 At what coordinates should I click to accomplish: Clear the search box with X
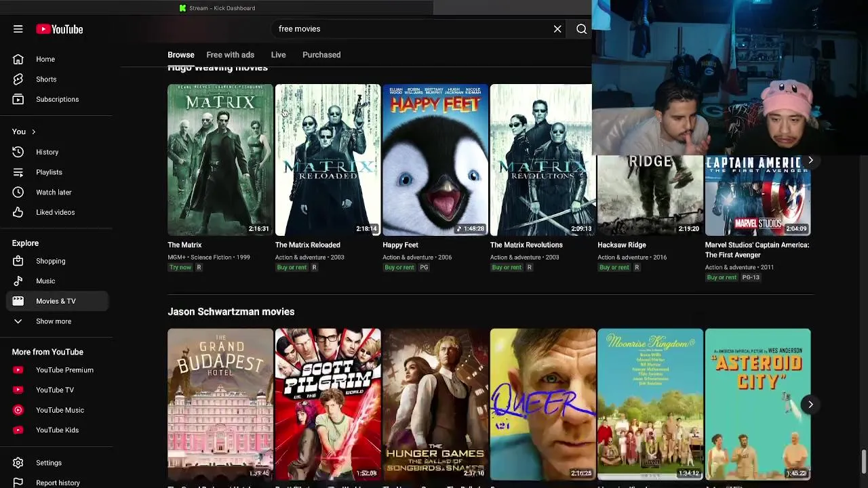pos(557,29)
